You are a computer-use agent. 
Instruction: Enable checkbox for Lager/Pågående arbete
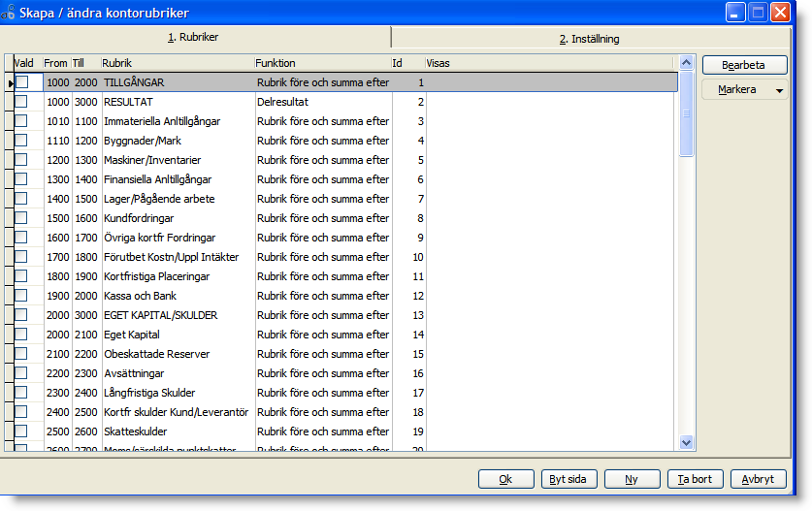(21, 198)
